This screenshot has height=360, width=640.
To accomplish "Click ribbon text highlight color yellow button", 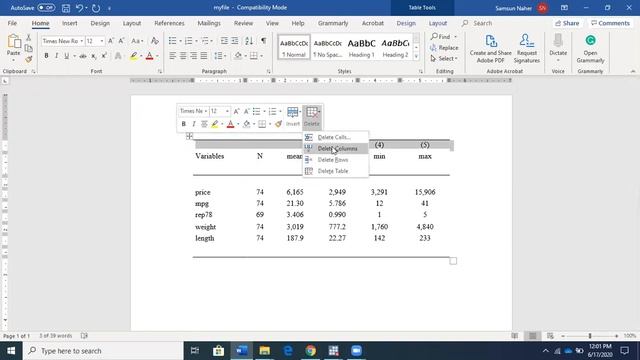I will [x=133, y=56].
